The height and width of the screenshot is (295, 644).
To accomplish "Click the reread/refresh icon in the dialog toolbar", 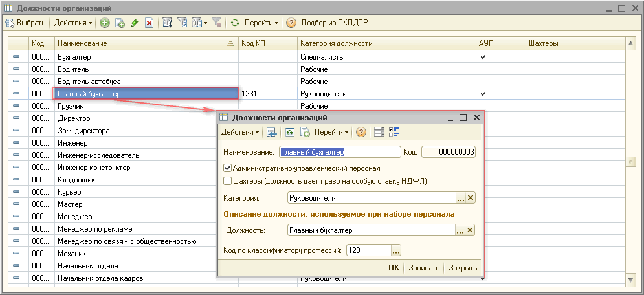I will [290, 132].
